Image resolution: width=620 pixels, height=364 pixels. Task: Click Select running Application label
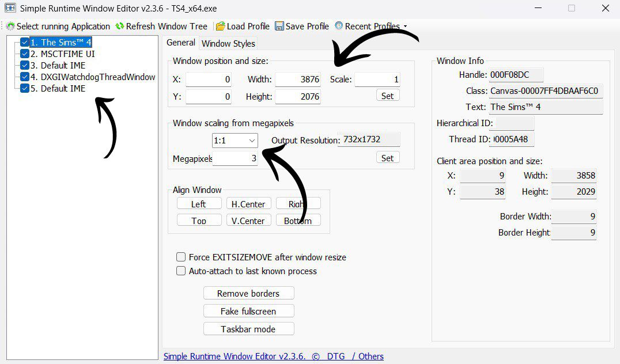coord(63,26)
